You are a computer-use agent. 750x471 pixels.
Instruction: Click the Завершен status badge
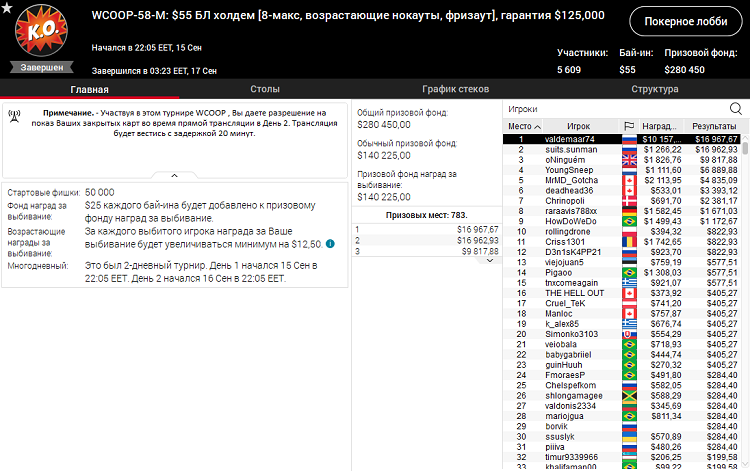(42, 67)
